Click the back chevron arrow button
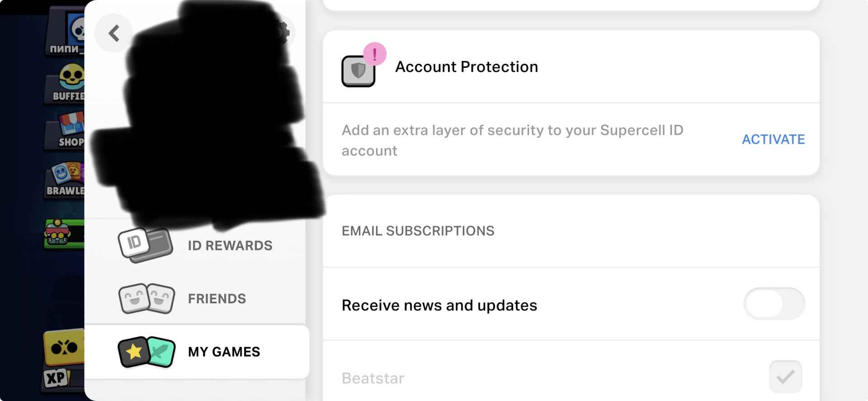 click(x=113, y=33)
